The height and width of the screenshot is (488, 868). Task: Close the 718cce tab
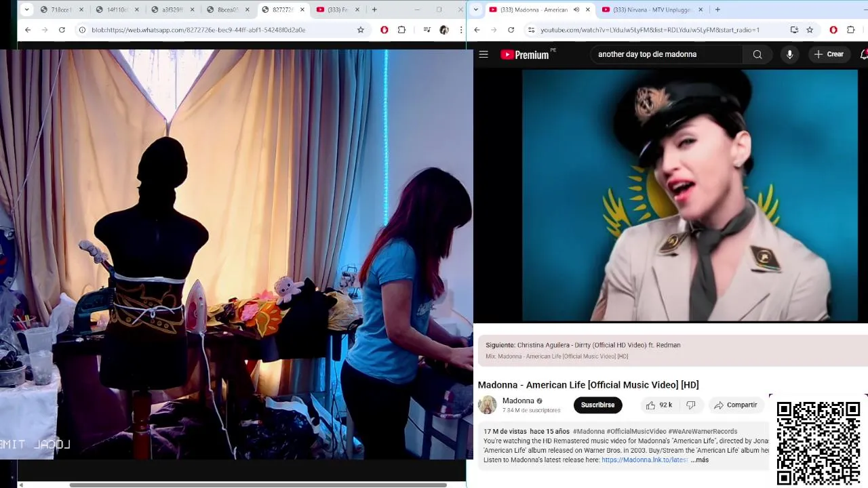click(x=81, y=9)
